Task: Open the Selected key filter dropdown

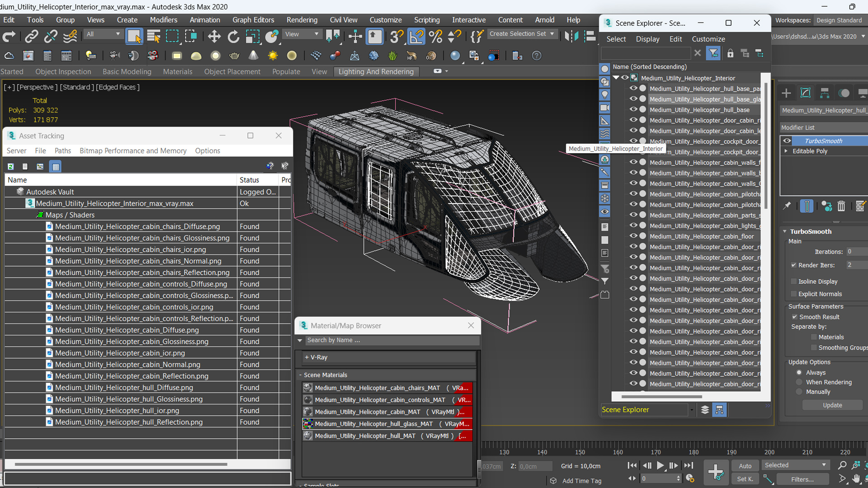Action: point(795,465)
